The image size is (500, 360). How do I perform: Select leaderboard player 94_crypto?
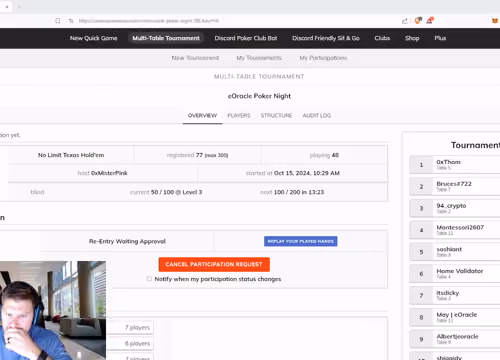pyautogui.click(x=455, y=208)
